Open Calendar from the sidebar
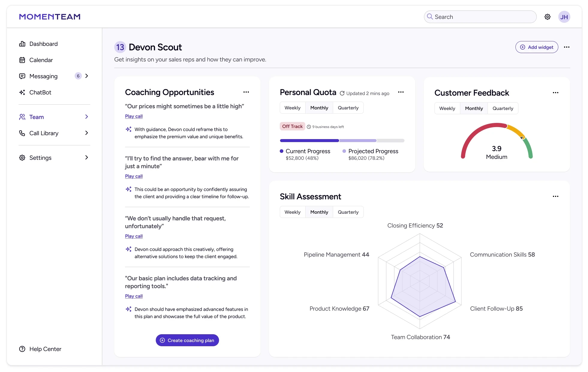588x372 pixels. point(41,60)
